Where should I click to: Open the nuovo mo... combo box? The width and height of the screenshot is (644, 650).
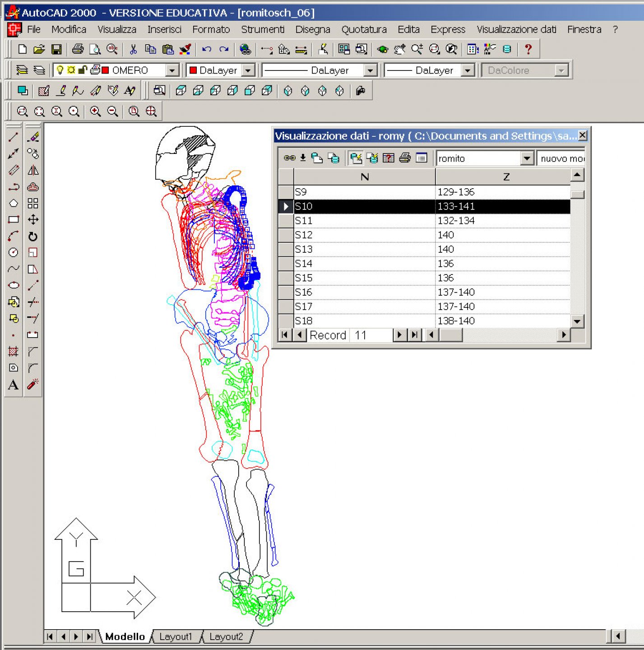click(561, 158)
